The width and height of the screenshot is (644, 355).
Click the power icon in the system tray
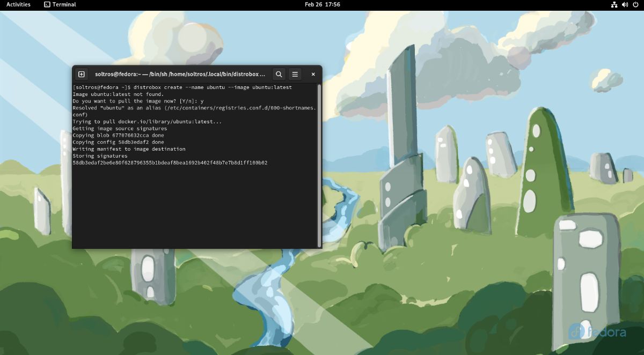634,4
